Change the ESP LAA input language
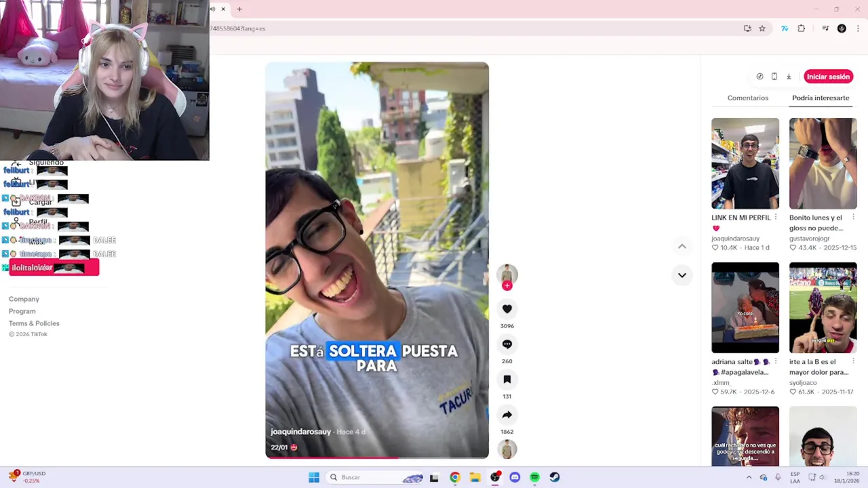The image size is (868, 488). click(x=795, y=477)
